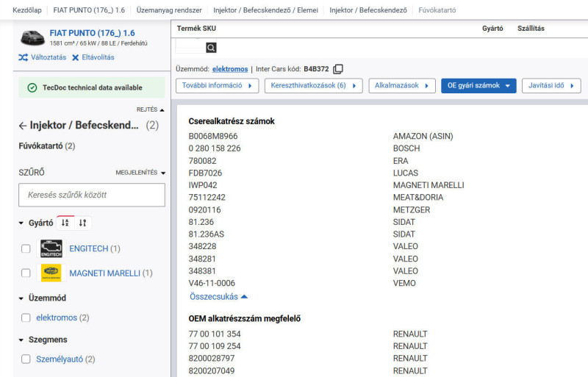Sort manufacturers with the second Gyártó sort icon

click(x=82, y=223)
